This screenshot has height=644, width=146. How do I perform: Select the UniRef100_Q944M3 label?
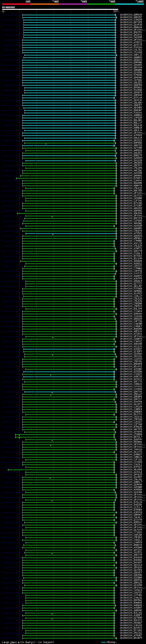tap(131, 65)
